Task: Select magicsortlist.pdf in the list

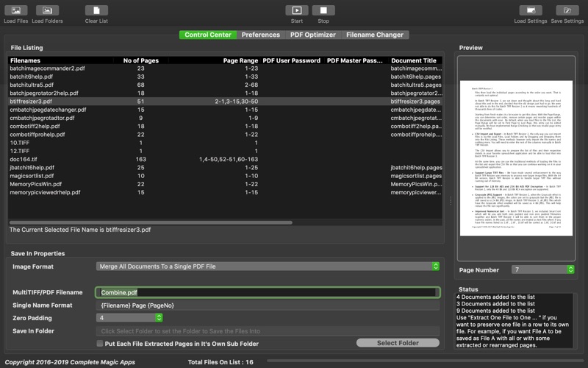Action: point(225,176)
